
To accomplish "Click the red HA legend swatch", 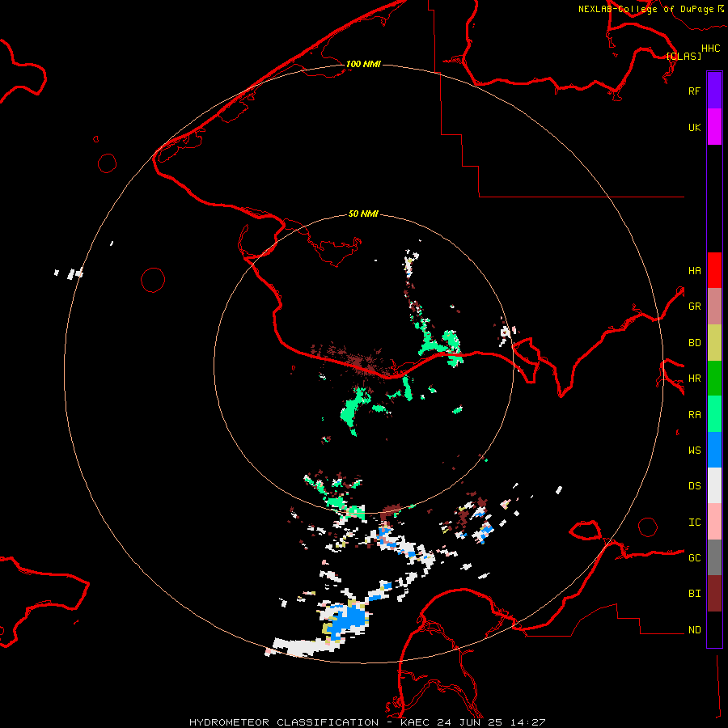I will [x=714, y=270].
